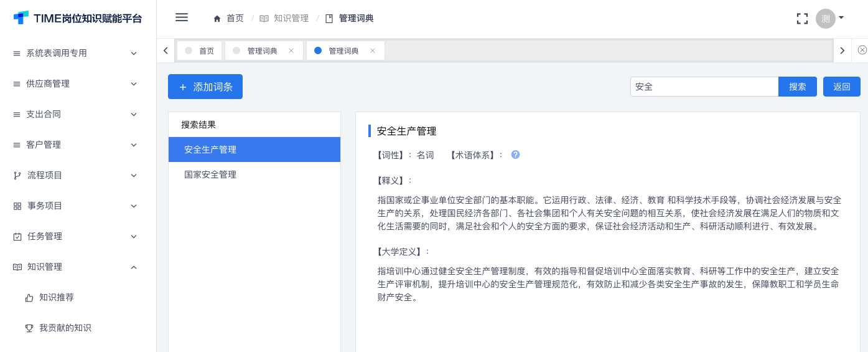Click the 支出合同 list icon
Image resolution: width=868 pixels, height=352 pixels.
17,114
